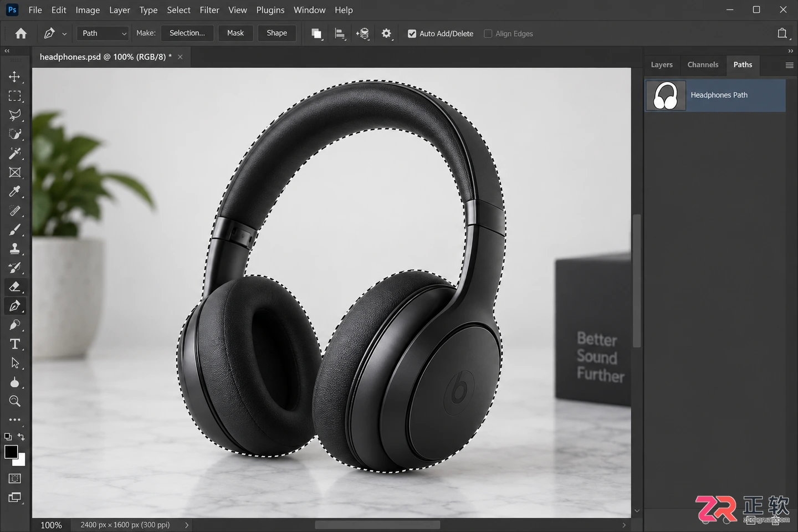Screen dimensions: 798x532
Task: Open the share icon at top right
Action: [x=782, y=33]
